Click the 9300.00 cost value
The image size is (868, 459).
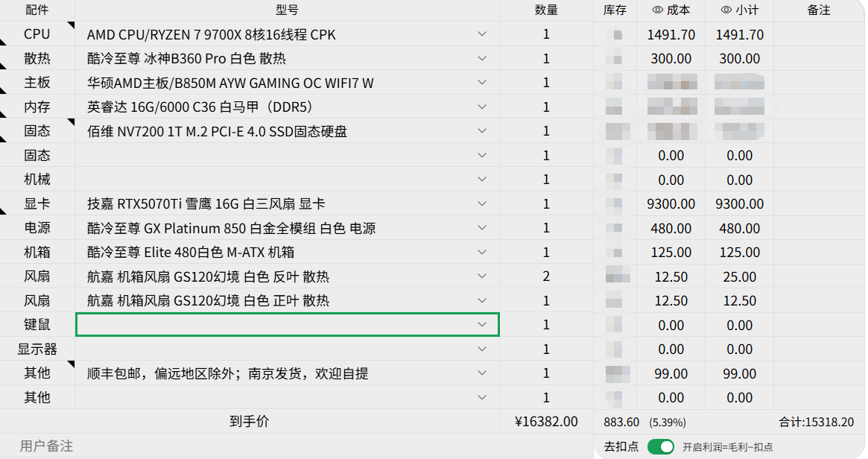(x=671, y=204)
